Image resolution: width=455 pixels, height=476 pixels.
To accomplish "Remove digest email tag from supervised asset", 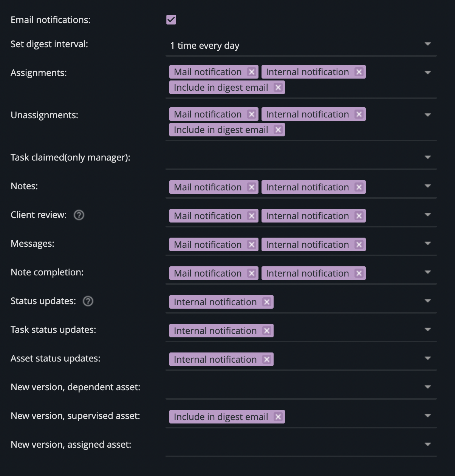I will (x=278, y=417).
